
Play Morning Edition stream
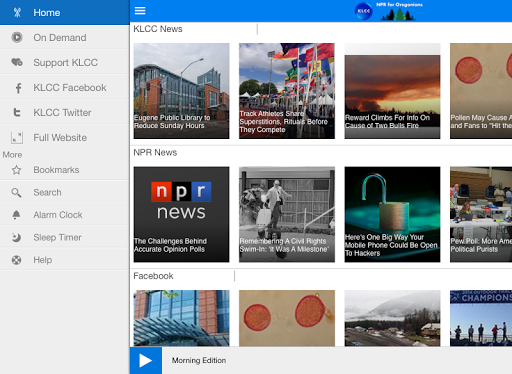146,360
